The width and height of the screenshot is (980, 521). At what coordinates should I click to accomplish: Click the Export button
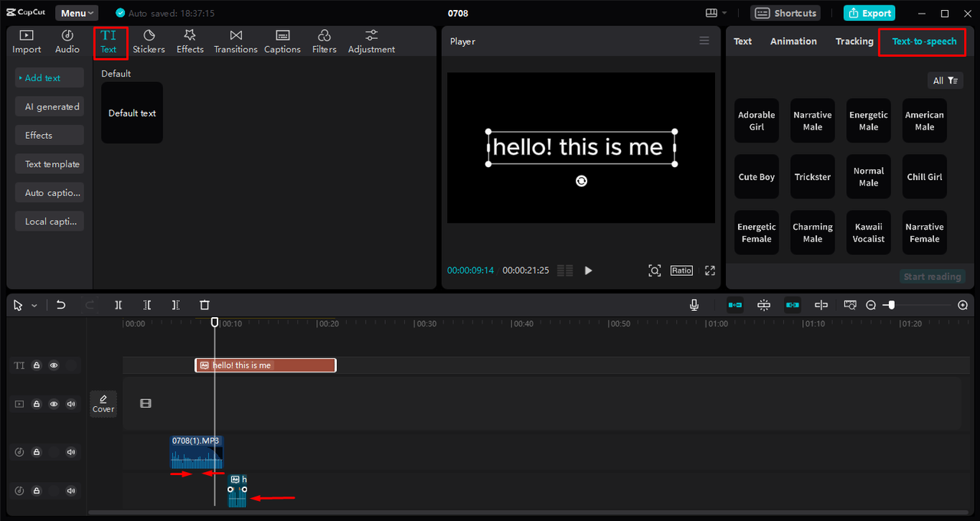tap(869, 13)
